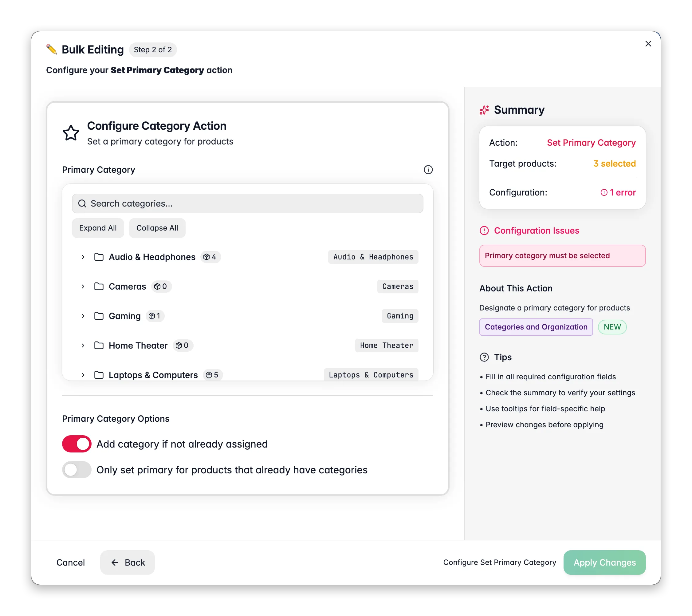Click the monospace Audio & Headphones path tag
Viewport: 692px width, 616px height.
pyautogui.click(x=373, y=257)
